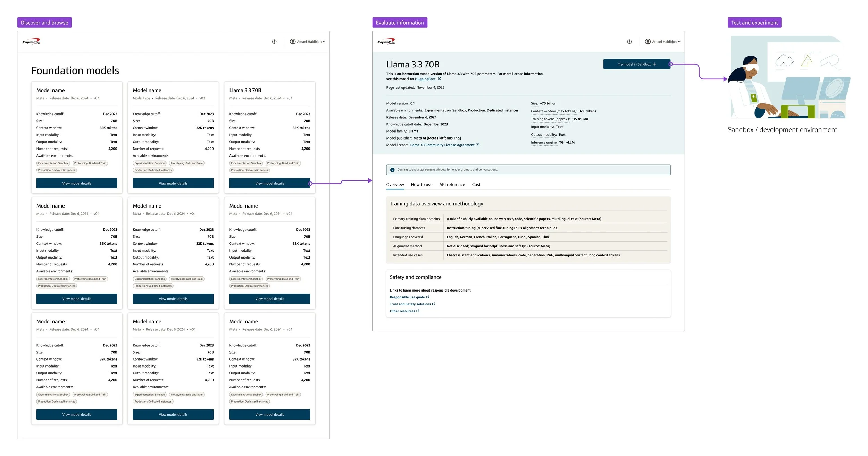Expand Amani Habibjon menu on Llama details page

(x=679, y=42)
